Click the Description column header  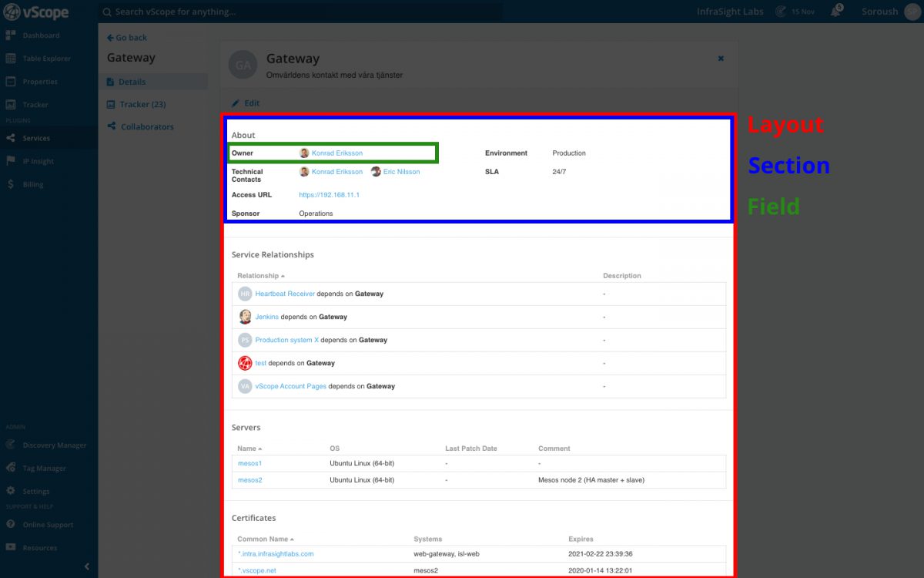click(x=622, y=276)
